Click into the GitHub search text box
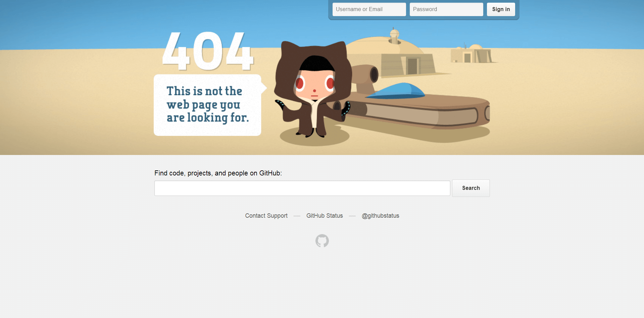Screen dimensions: 644x318 tap(302, 188)
